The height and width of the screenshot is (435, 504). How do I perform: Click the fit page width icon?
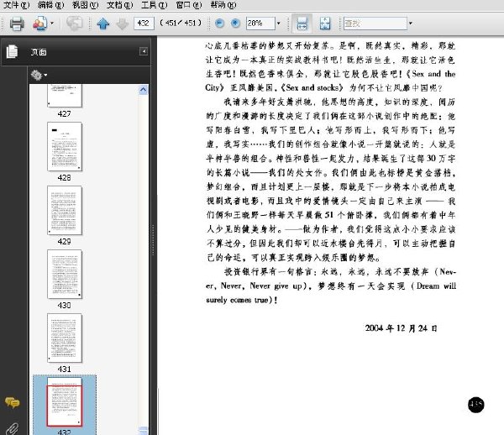(x=324, y=24)
